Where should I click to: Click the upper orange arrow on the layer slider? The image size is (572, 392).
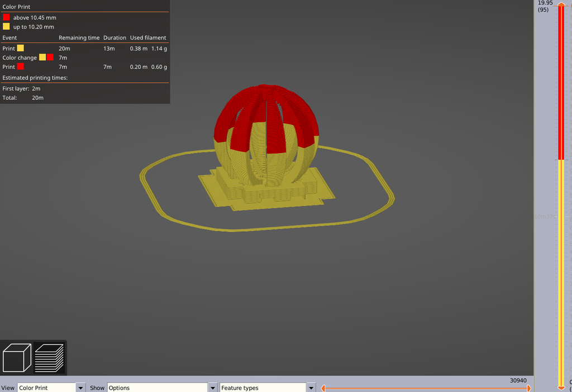coord(561,4)
